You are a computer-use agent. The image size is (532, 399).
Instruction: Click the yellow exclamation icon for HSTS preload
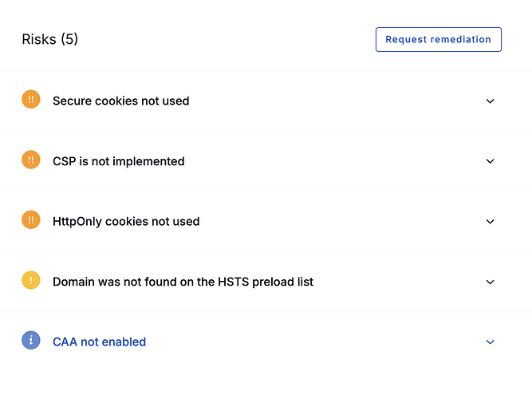(x=30, y=281)
